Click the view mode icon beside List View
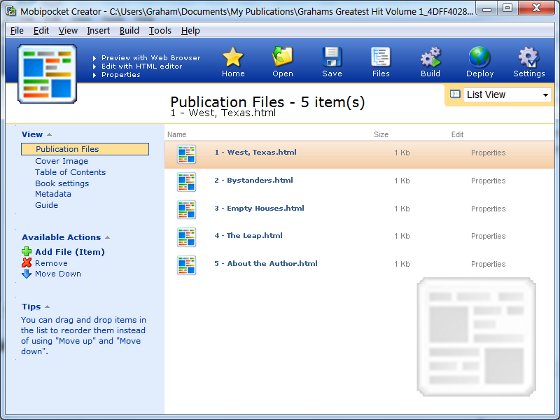 click(455, 94)
